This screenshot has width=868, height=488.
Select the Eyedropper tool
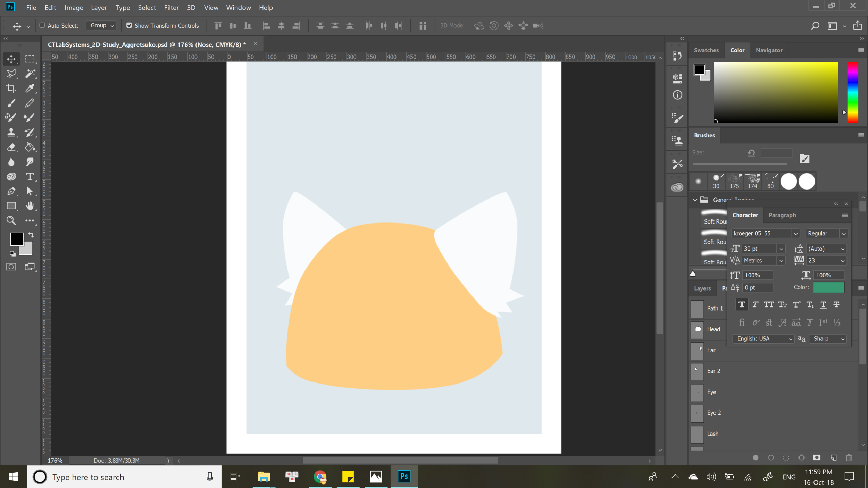(x=30, y=88)
